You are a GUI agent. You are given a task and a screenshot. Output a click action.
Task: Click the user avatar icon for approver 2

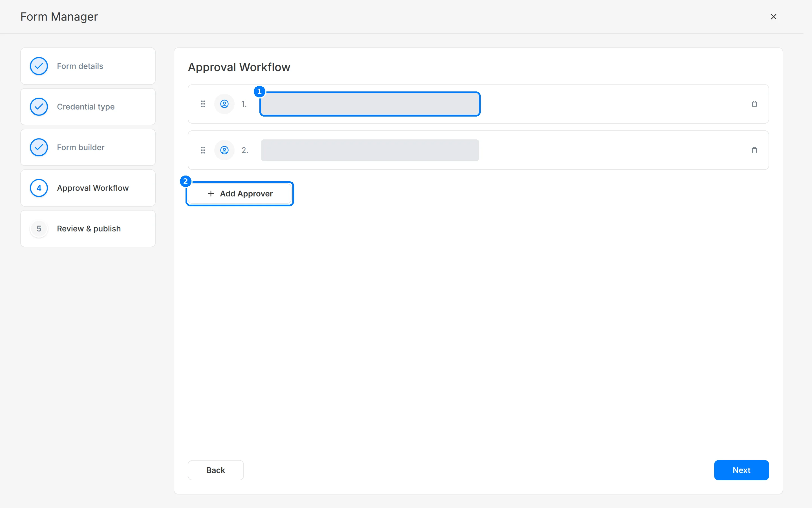pos(224,150)
